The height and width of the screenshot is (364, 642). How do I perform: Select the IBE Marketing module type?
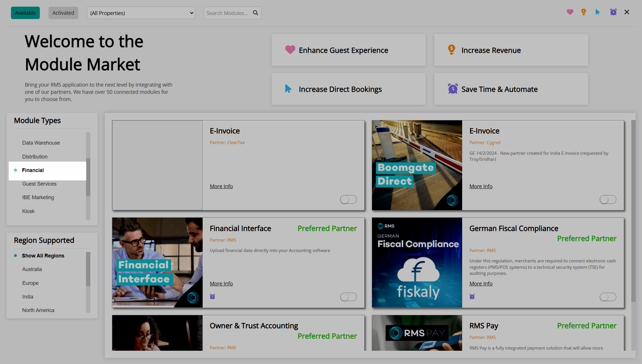[38, 197]
